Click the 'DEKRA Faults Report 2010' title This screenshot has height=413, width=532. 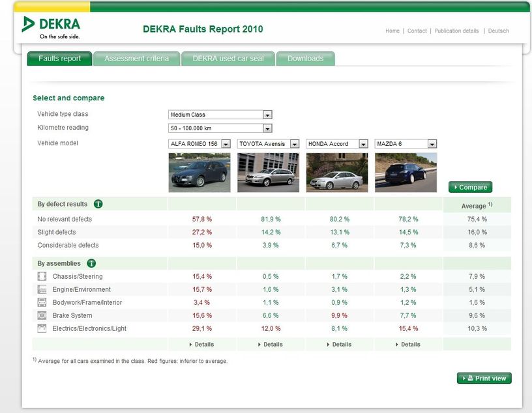tap(203, 29)
